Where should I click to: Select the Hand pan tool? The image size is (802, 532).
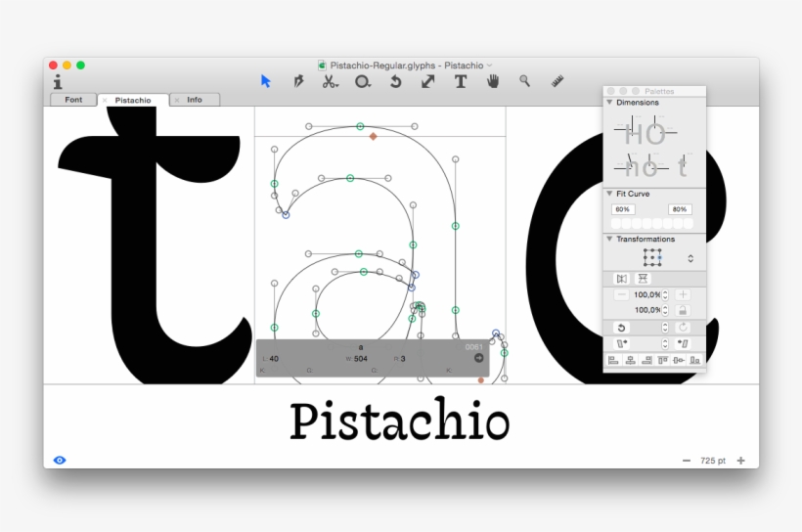[x=493, y=81]
